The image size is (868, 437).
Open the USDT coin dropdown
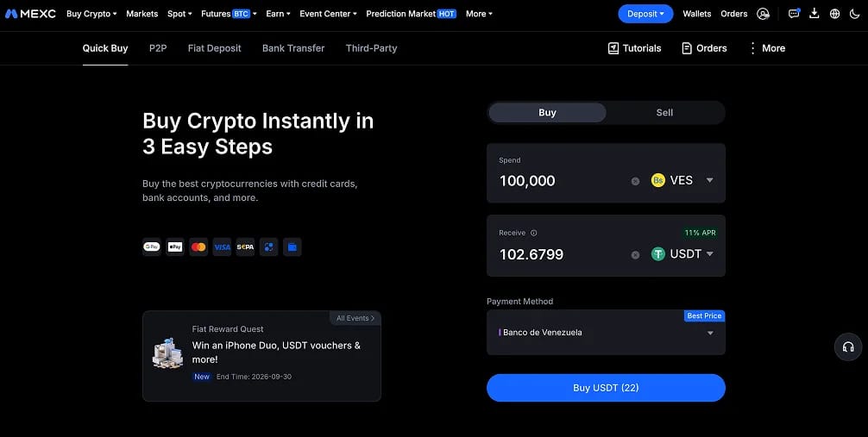682,254
